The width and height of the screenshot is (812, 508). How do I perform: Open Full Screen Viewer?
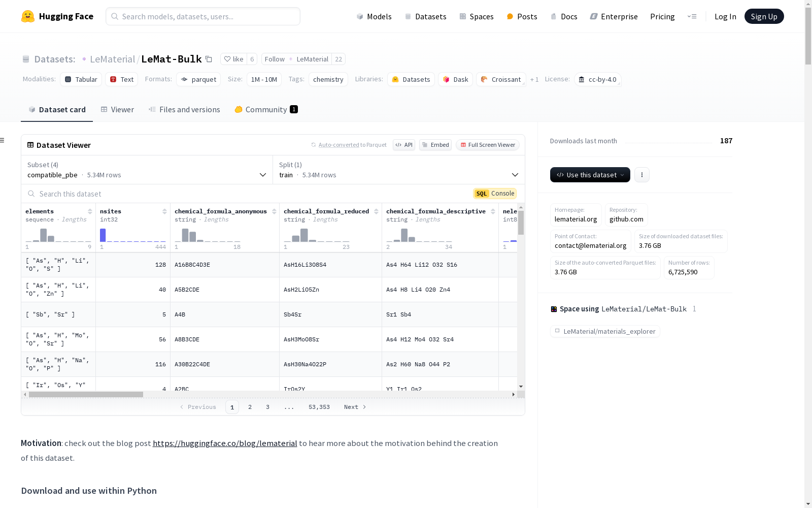[488, 145]
